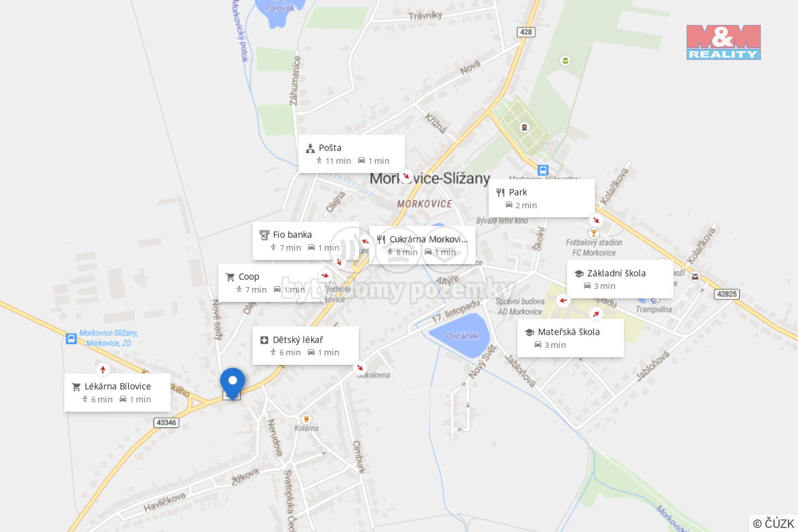This screenshot has width=798, height=532.
Task: Click the red arrow above Lékárna Bílovice
Action: point(103,370)
